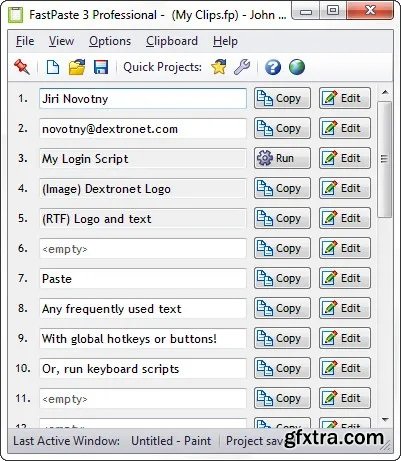Copy the Paste clip in row 7
This screenshot has width=401, height=461.
(282, 278)
